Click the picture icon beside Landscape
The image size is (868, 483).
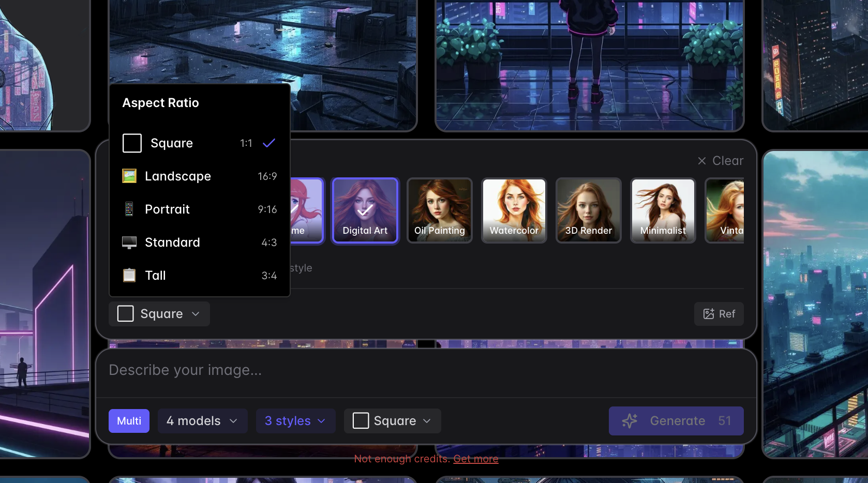(x=129, y=176)
